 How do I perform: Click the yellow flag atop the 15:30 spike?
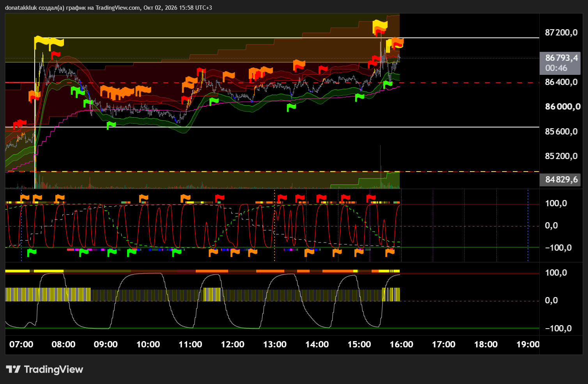click(x=380, y=26)
